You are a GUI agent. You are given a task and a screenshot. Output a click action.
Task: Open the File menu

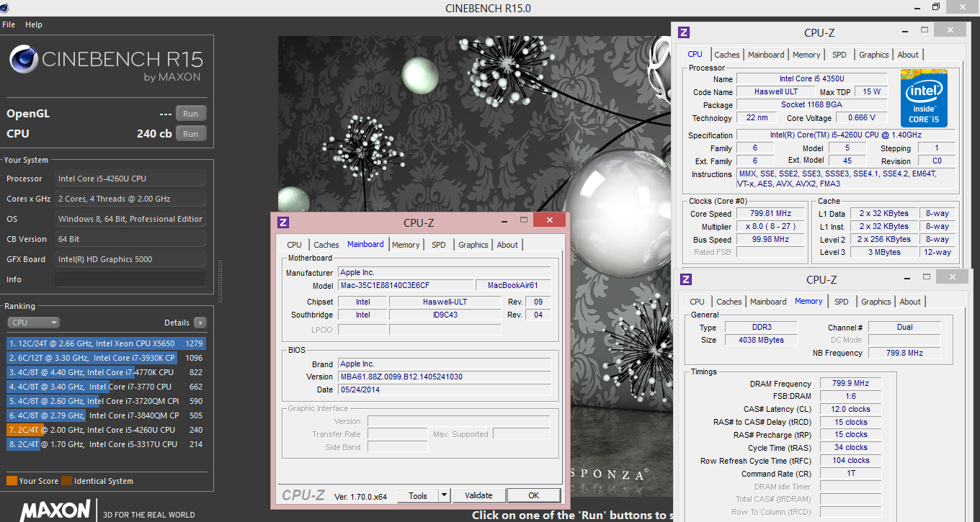coord(9,24)
